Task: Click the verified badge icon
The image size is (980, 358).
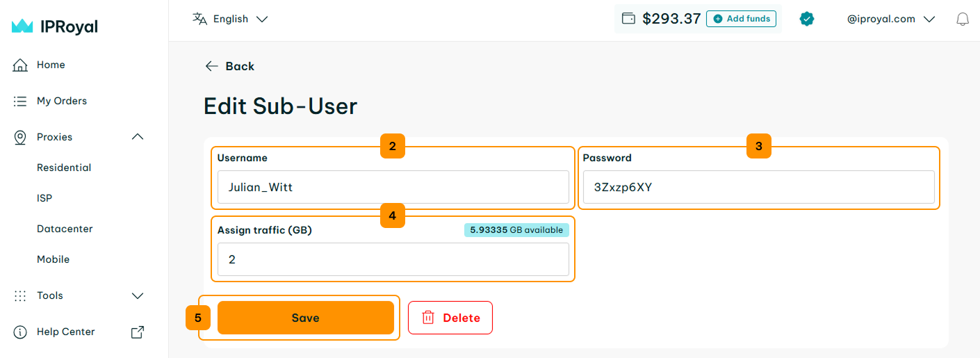Action: (x=807, y=19)
